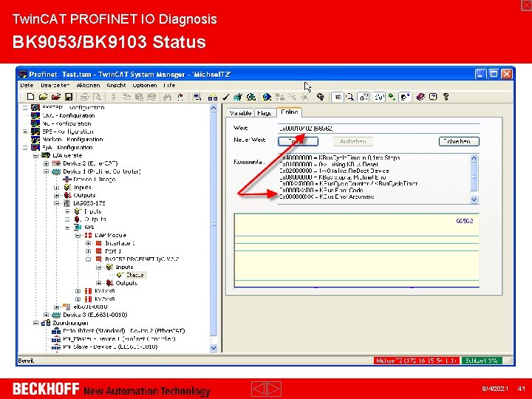Switch to the Variable tab

240,113
